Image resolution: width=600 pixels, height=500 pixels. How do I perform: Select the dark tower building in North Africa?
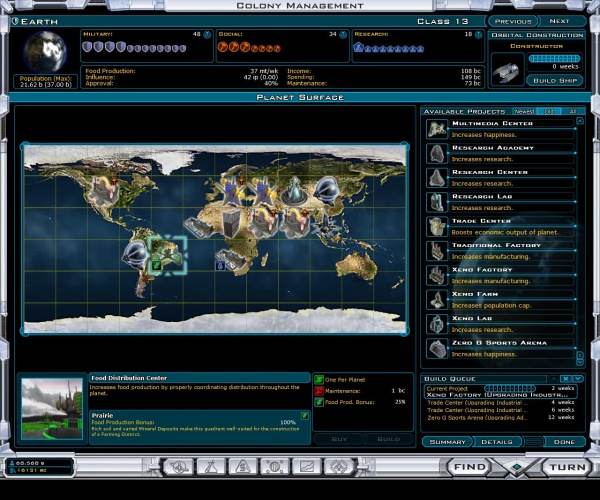point(231,223)
